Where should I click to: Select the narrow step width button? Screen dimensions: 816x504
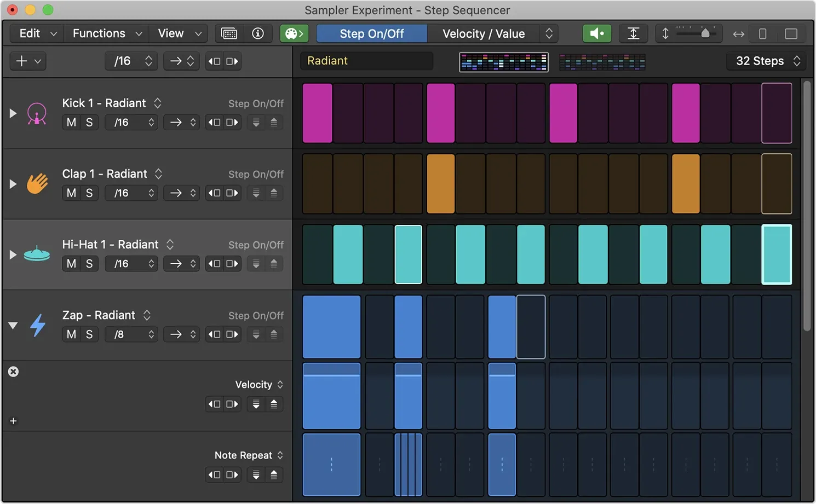[762, 34]
